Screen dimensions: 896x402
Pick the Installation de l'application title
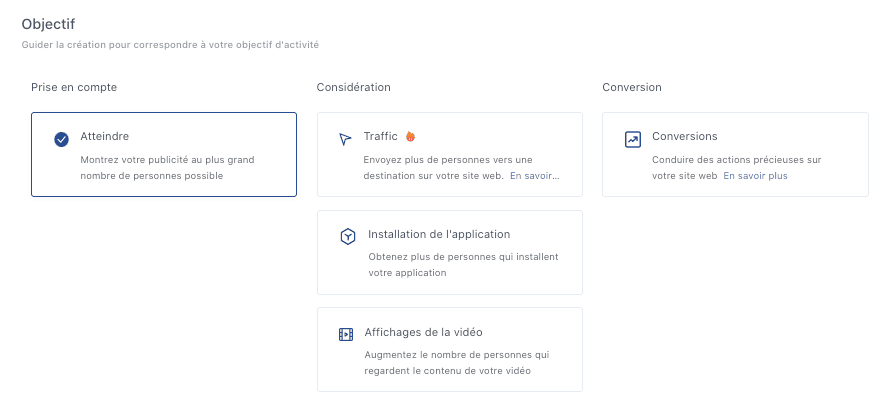pyautogui.click(x=439, y=234)
